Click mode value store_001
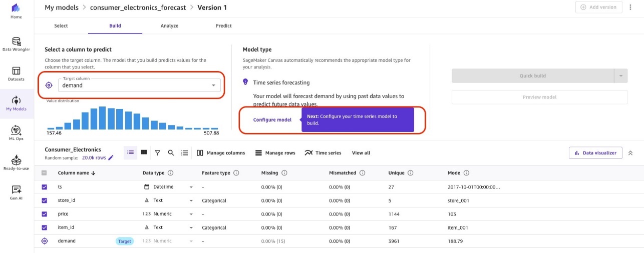This screenshot has height=253, width=644. click(x=459, y=200)
